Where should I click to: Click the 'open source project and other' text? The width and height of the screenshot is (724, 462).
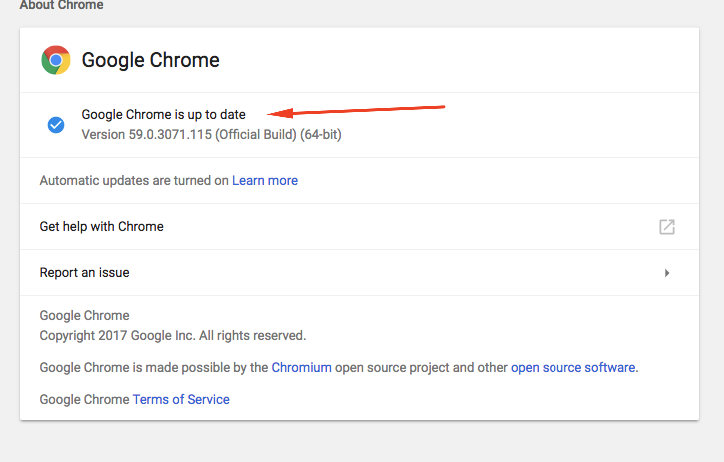(x=421, y=368)
